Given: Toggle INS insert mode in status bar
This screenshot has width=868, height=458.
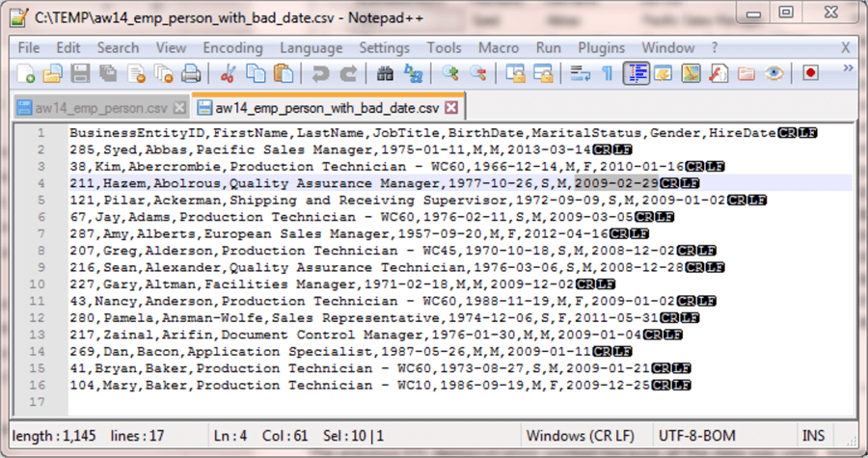Looking at the screenshot, I should 813,436.
